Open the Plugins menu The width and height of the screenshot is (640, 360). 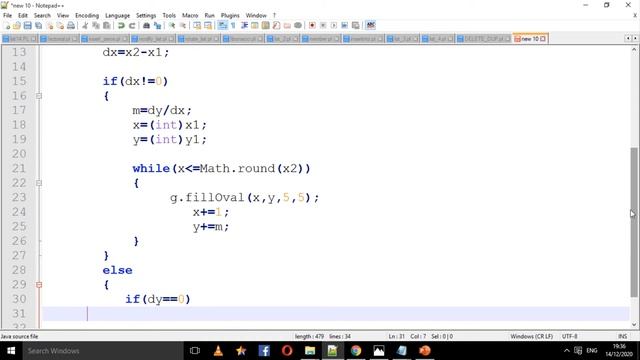coord(230,16)
